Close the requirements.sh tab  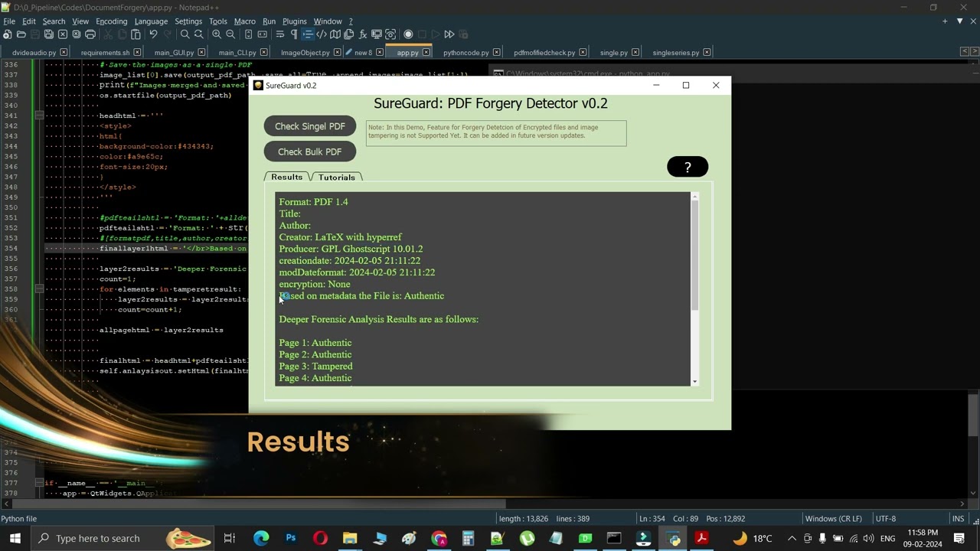pyautogui.click(x=138, y=52)
